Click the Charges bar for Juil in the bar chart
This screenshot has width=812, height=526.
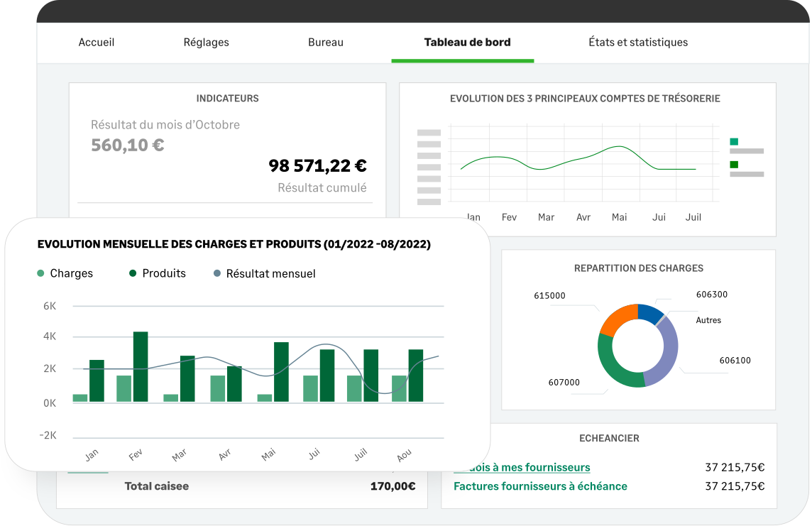354,388
